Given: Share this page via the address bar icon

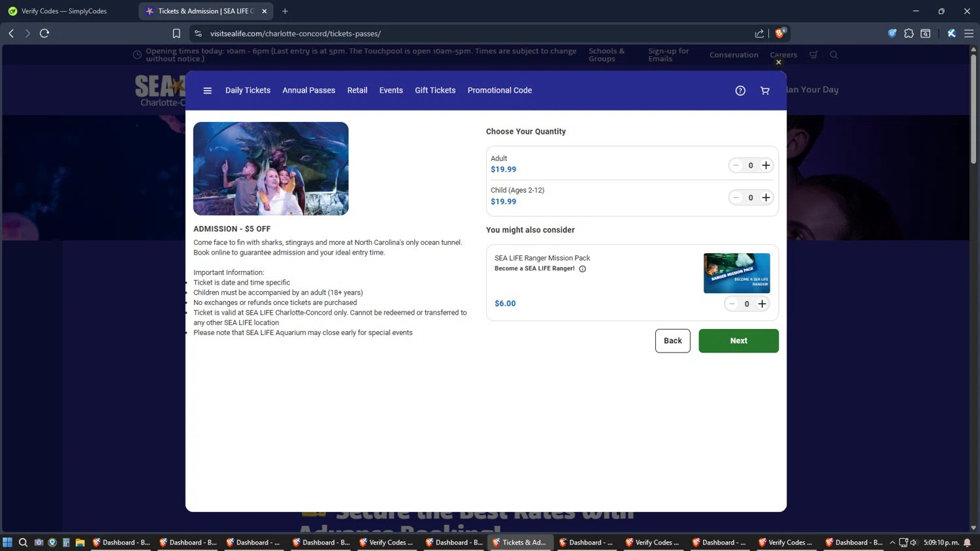Looking at the screenshot, I should [x=759, y=33].
